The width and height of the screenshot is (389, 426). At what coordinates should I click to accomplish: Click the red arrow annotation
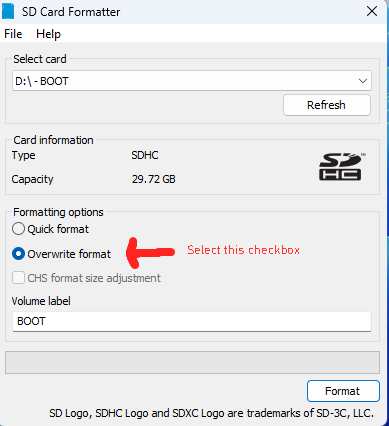click(x=150, y=253)
